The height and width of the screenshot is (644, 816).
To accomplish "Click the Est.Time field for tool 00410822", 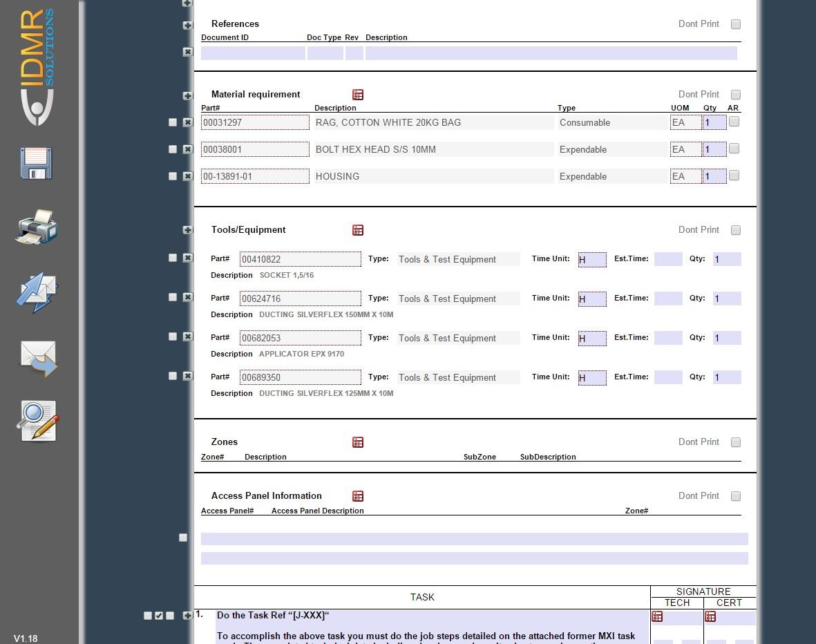I will coord(668,259).
